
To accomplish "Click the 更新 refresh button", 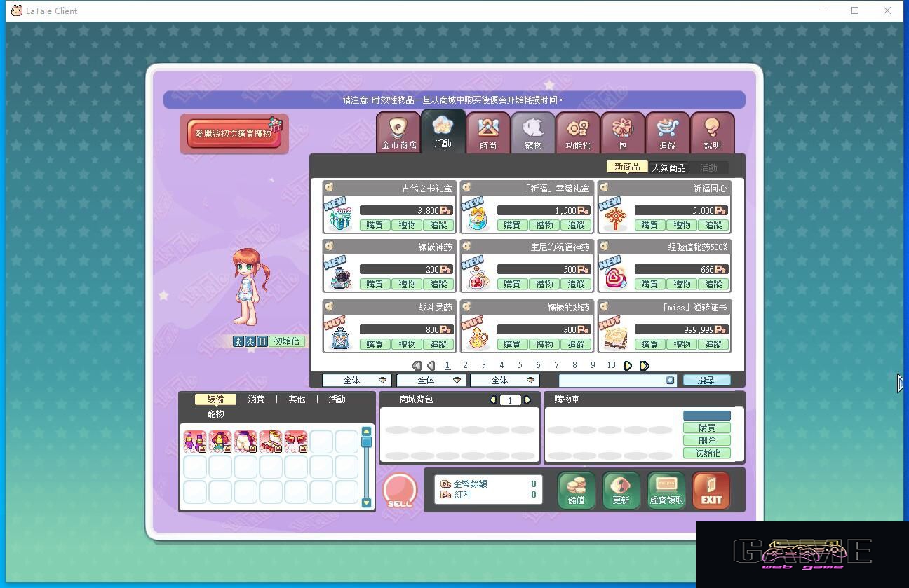I will click(621, 490).
